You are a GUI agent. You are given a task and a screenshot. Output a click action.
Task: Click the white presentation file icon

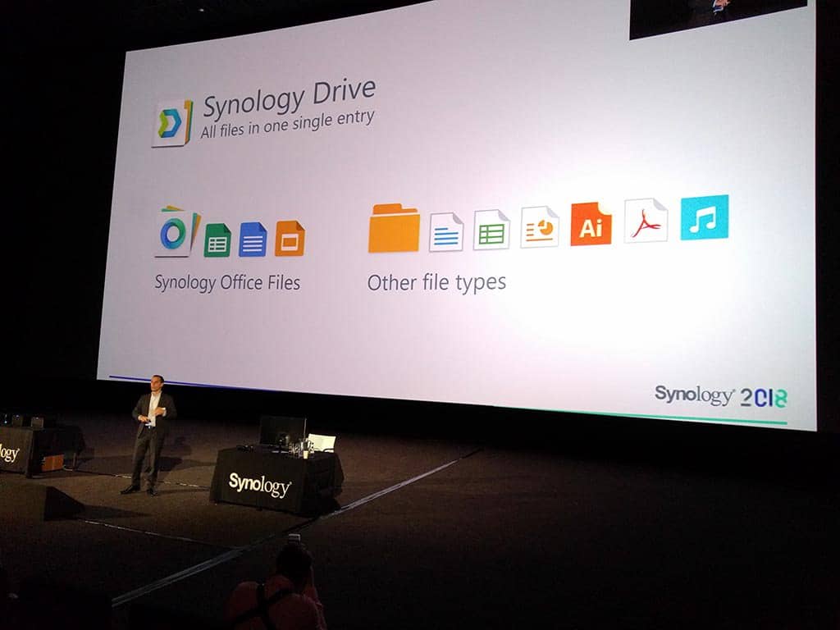pyautogui.click(x=540, y=227)
